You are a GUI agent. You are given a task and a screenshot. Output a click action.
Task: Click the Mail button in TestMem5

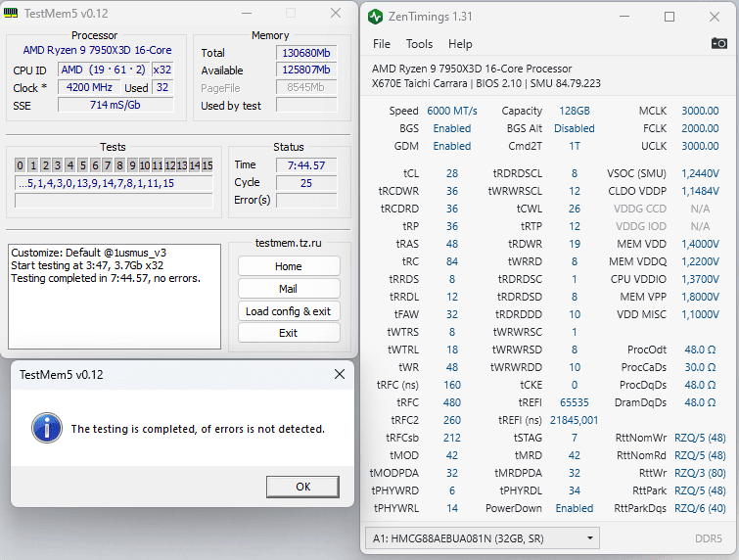289,289
